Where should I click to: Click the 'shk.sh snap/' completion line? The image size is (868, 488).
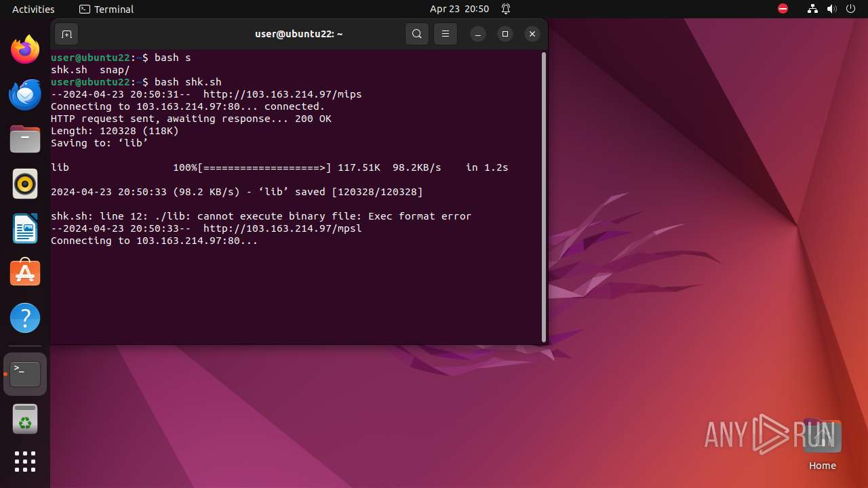tap(90, 70)
